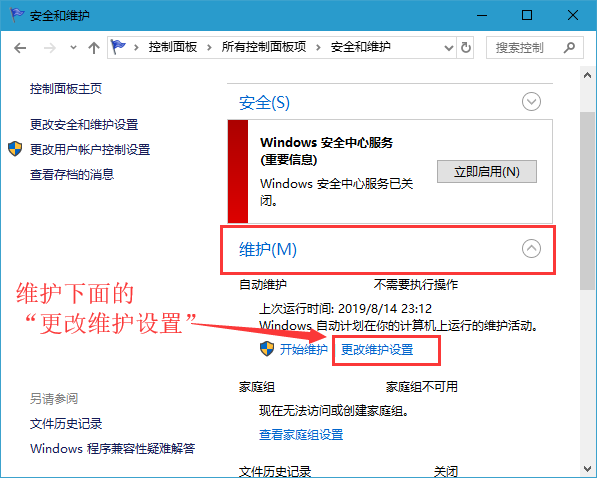Open address bar history dropdown

(x=449, y=48)
